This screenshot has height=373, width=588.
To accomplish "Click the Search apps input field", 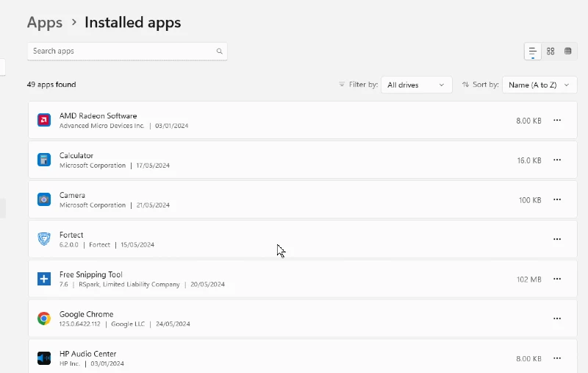I will pyautogui.click(x=127, y=51).
